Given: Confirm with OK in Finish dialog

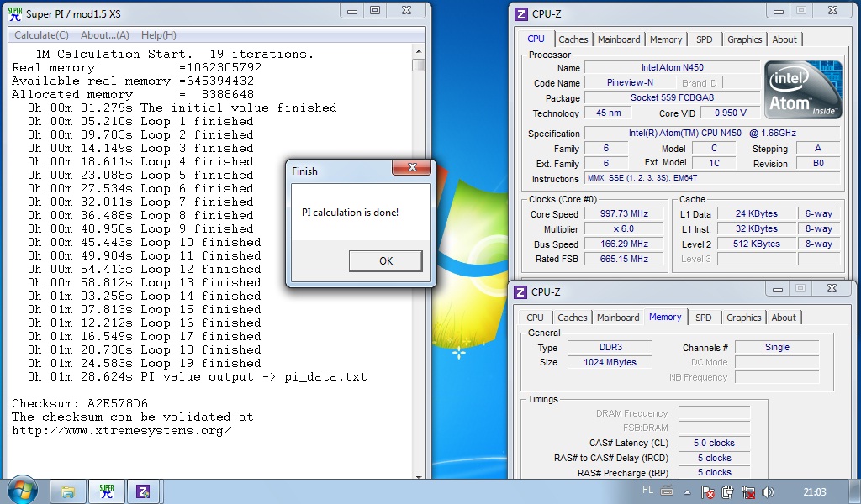Looking at the screenshot, I should point(385,261).
